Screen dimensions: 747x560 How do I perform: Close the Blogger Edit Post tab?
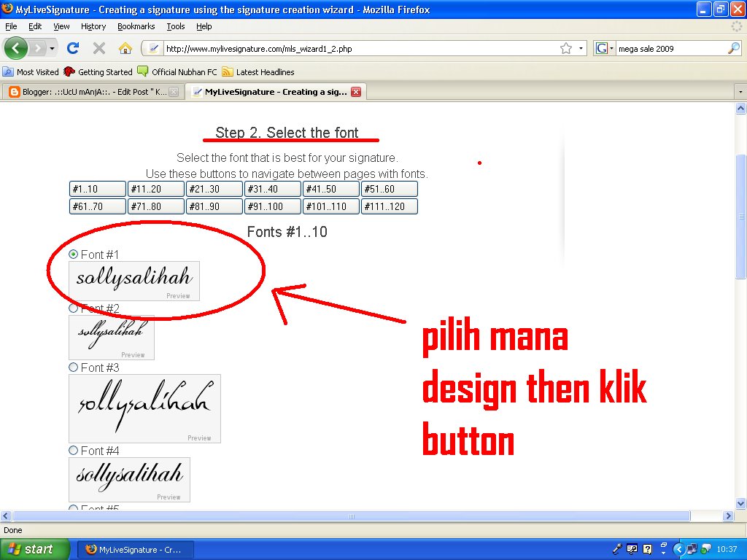pos(174,92)
